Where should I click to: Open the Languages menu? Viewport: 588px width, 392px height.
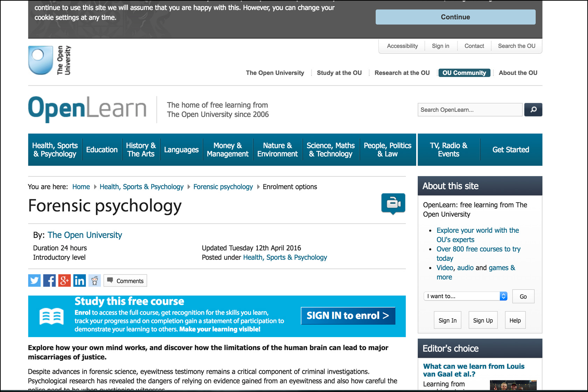(181, 149)
